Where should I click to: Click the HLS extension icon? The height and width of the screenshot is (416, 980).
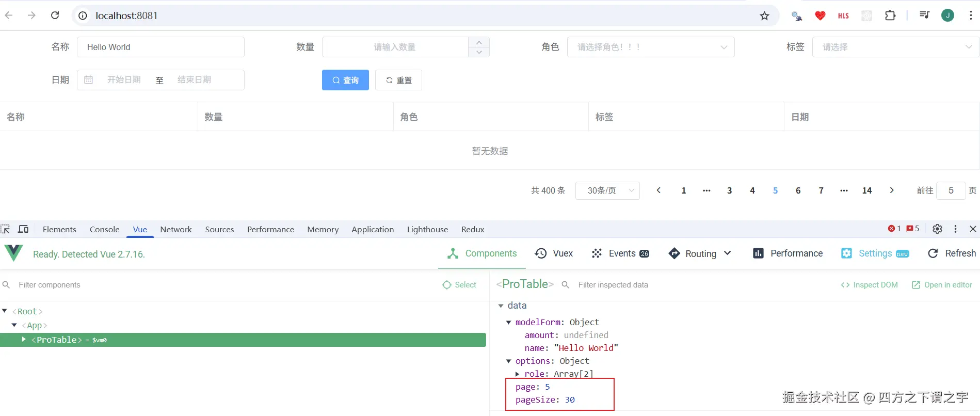coord(843,15)
